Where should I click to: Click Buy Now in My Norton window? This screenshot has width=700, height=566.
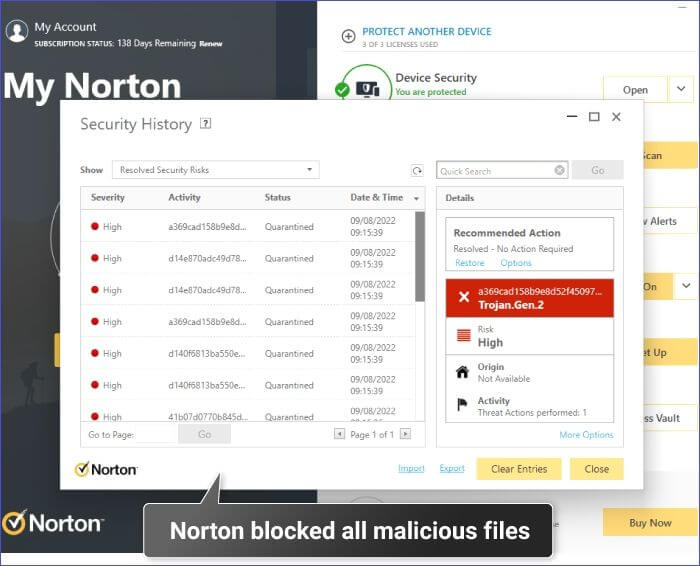(650, 522)
